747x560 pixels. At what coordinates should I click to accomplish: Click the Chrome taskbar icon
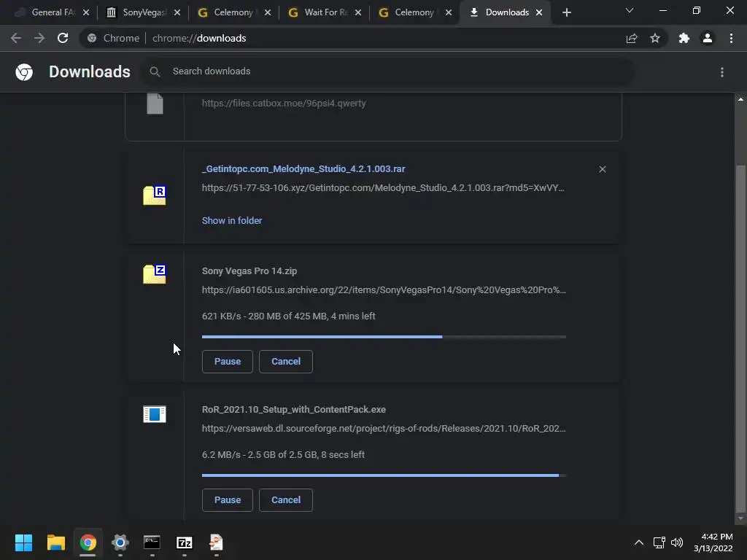click(x=88, y=542)
